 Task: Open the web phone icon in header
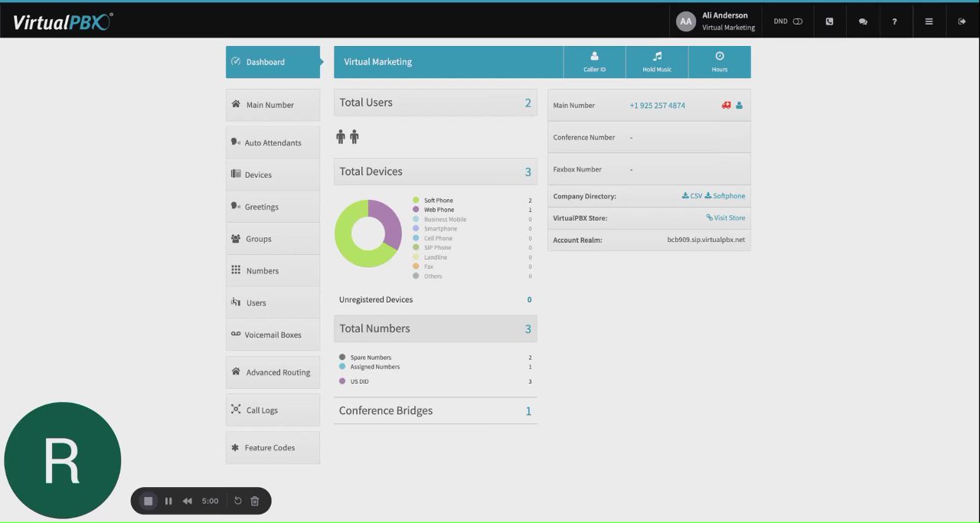tap(829, 21)
